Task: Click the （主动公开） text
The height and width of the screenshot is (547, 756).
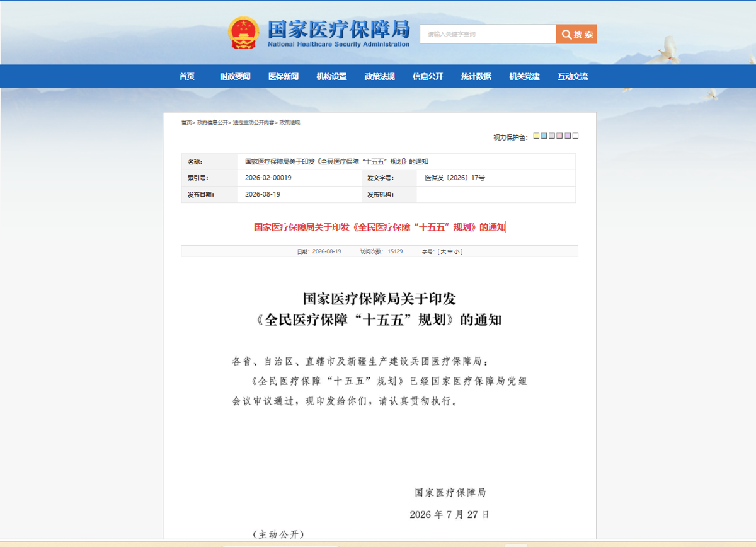Action: coord(278,534)
